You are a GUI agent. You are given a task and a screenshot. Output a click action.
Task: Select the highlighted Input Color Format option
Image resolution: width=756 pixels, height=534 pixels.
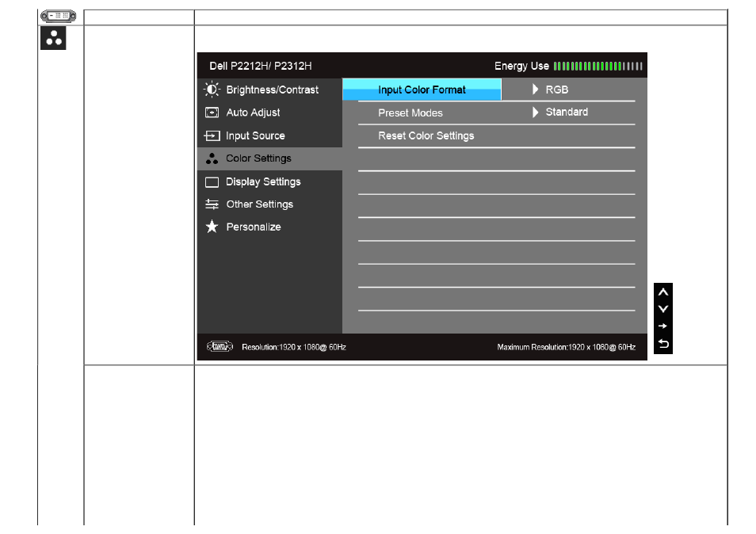pyautogui.click(x=422, y=90)
